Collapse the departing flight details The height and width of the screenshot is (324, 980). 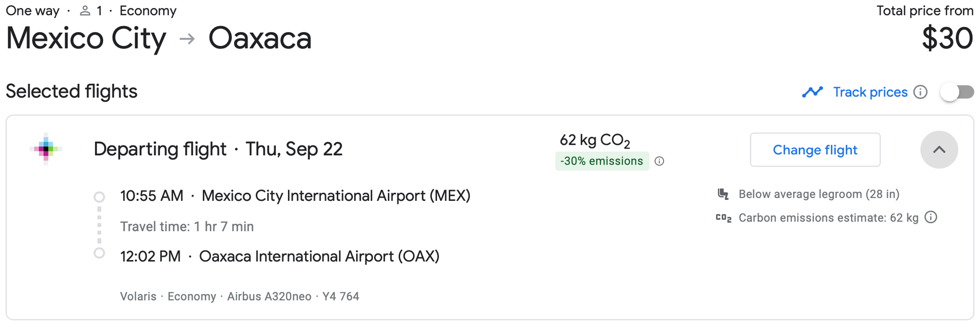coord(939,150)
